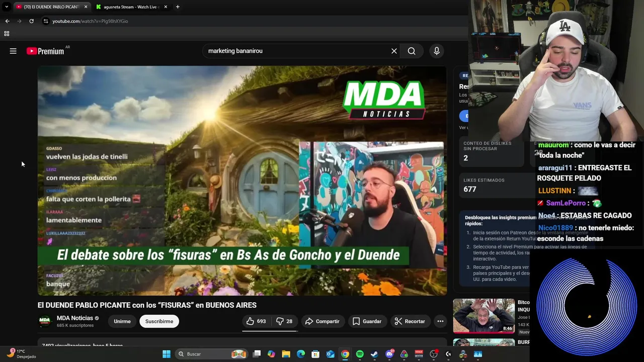
Task: Open Discord from the taskbar
Action: tap(389, 354)
